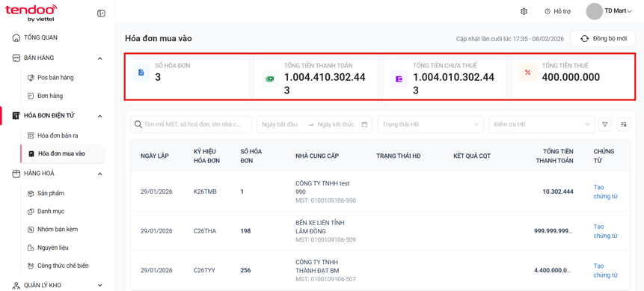The image size is (644, 291).
Task: Click Tạo chứng từ for invoice 198
Action: coord(606,231)
